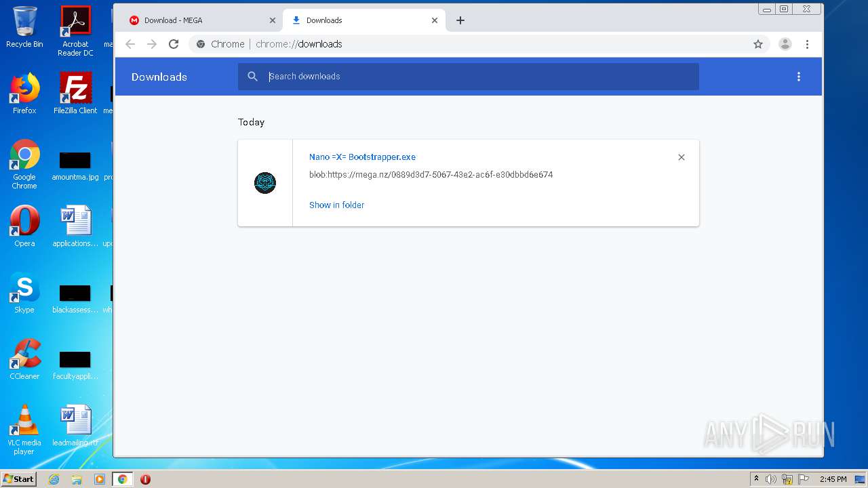
Task: Go forward in browser history
Action: click(152, 44)
